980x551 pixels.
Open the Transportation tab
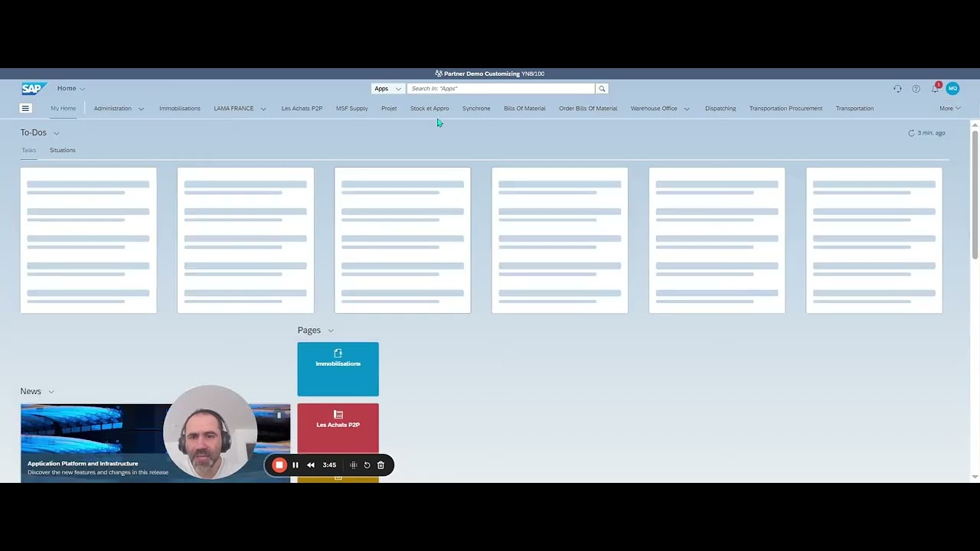point(854,109)
